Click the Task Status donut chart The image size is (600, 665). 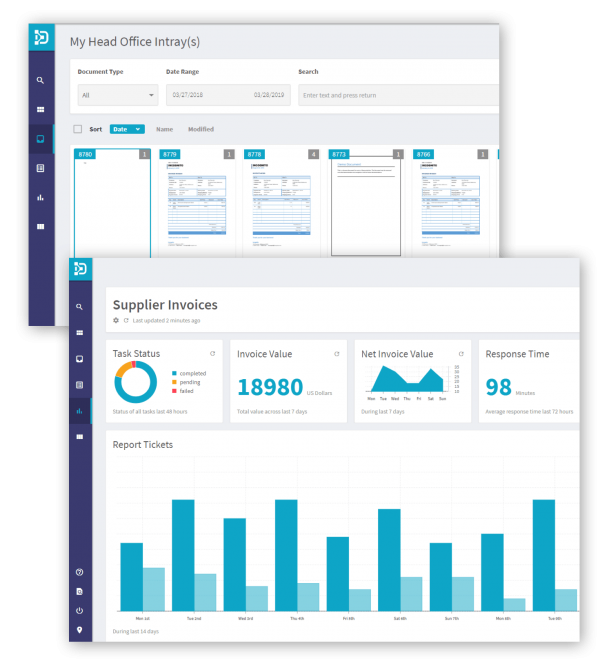point(136,382)
